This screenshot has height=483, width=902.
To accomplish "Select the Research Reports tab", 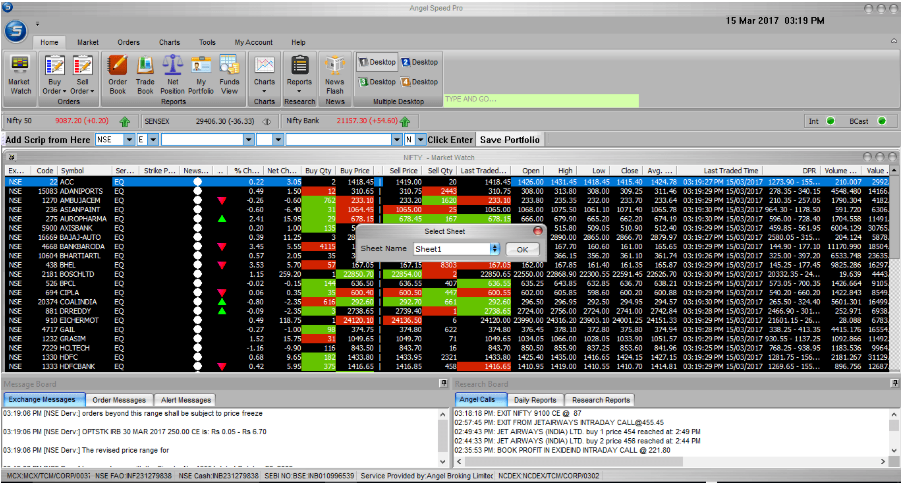I will (601, 400).
